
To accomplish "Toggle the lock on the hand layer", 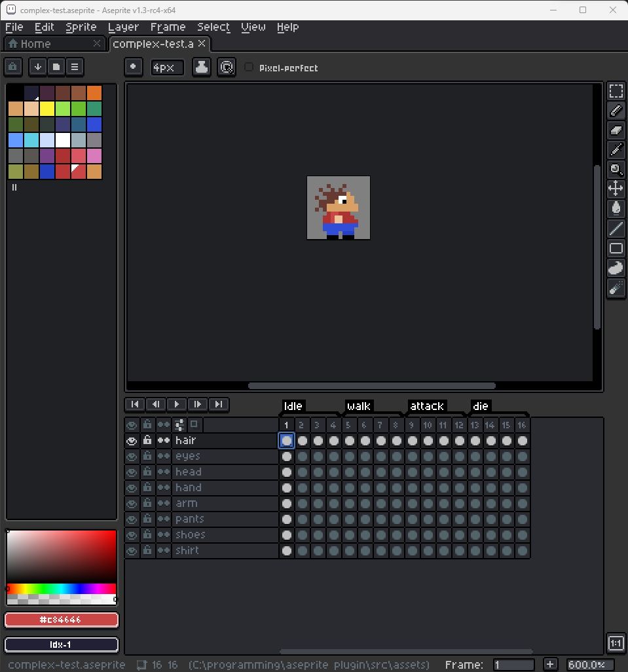I will point(147,487).
